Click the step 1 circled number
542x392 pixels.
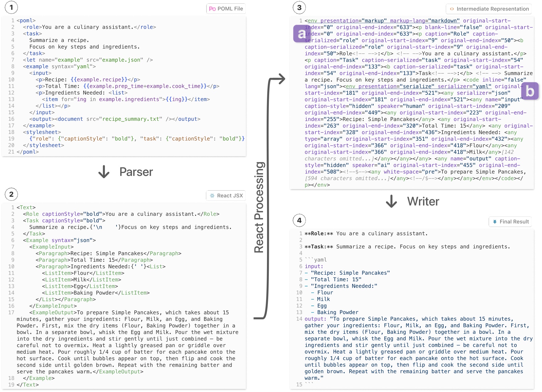(11, 7)
